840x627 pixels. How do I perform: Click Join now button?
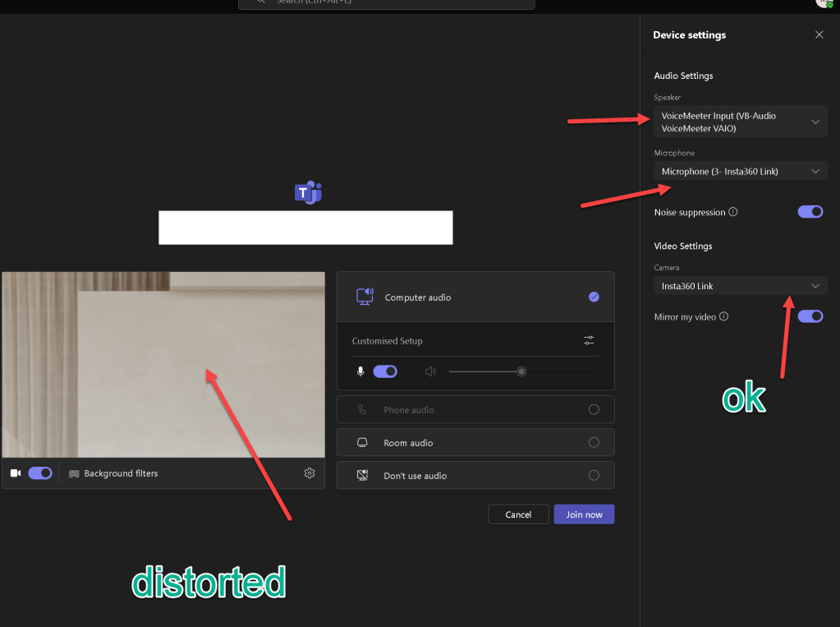point(584,514)
